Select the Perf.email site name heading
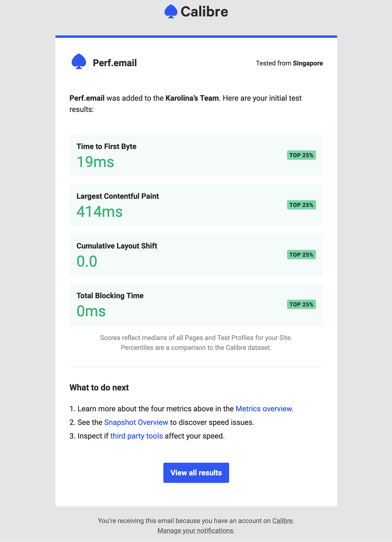This screenshot has height=542, width=392. (115, 62)
